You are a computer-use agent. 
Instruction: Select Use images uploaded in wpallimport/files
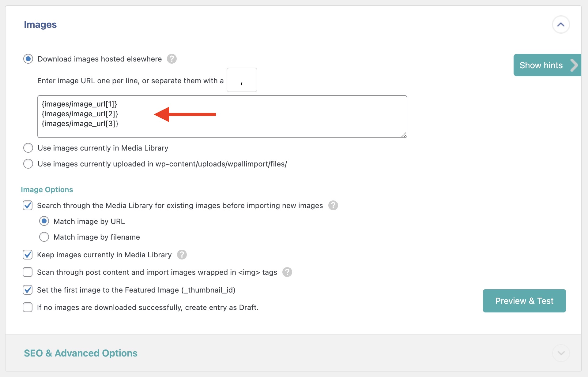point(28,164)
